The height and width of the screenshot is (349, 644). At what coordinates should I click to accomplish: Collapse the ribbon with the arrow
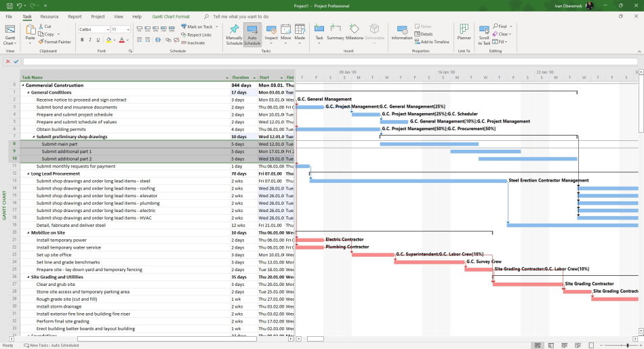tap(639, 52)
